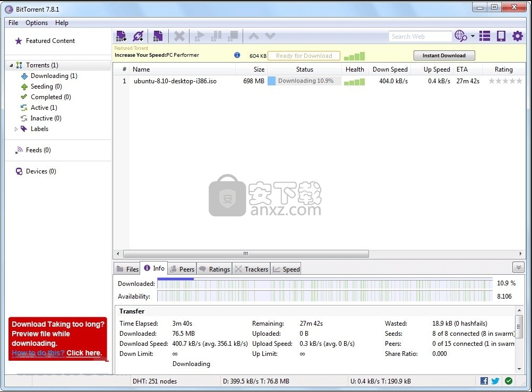
Task: Click the scroll-up arrow in Transfer pane
Action: [519, 310]
